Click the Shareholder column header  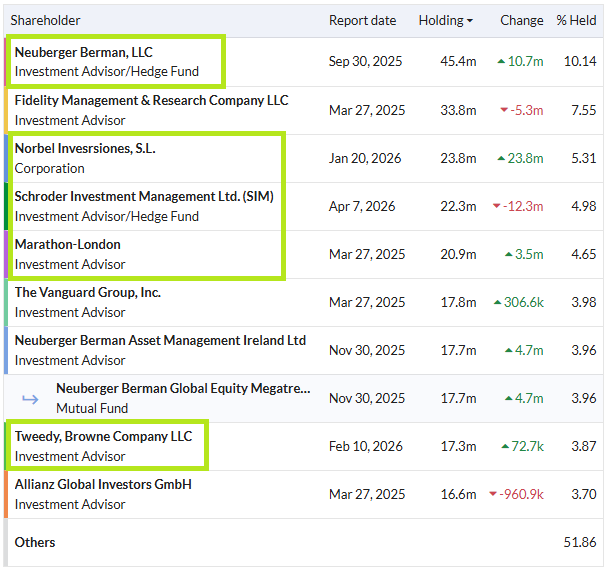45,21
